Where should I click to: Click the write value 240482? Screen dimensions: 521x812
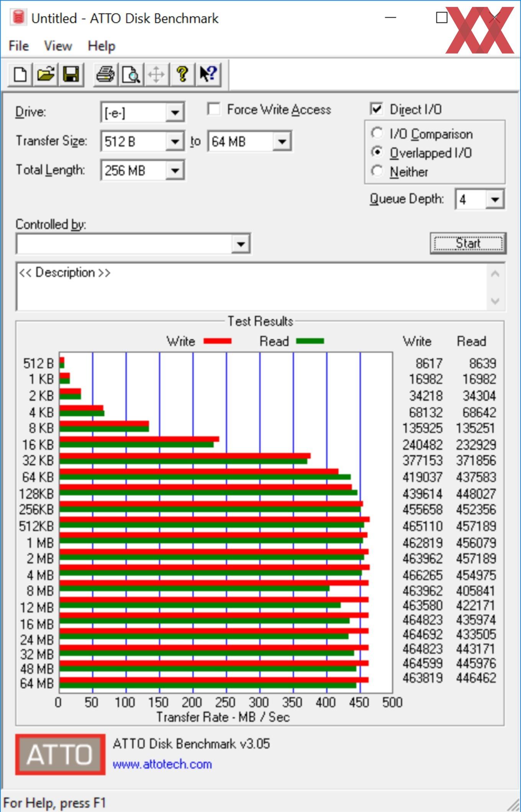tap(423, 445)
